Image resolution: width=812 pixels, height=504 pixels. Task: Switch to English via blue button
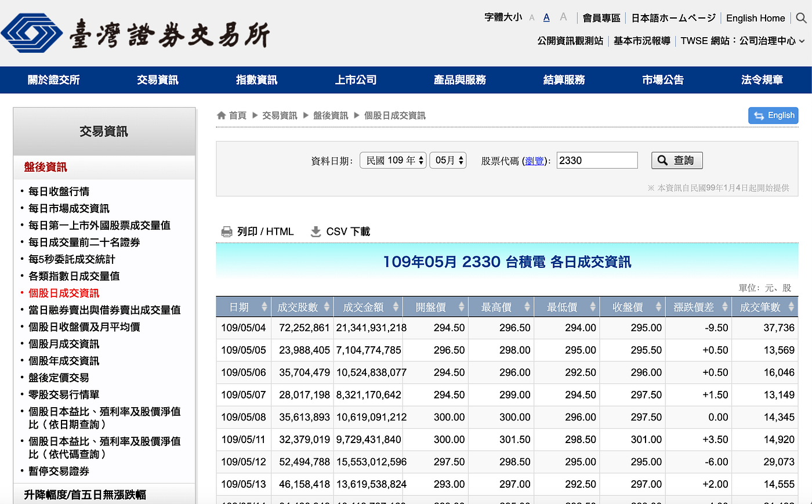tap(773, 115)
